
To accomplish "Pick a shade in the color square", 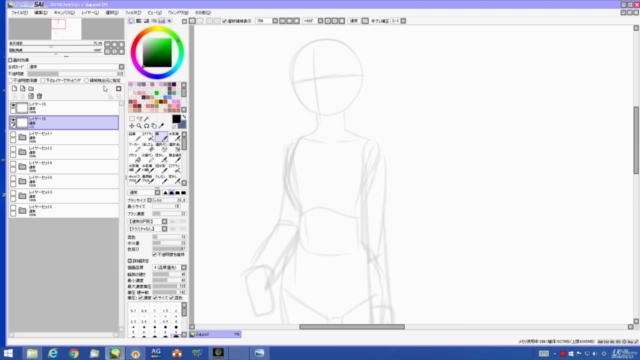I will [x=157, y=53].
